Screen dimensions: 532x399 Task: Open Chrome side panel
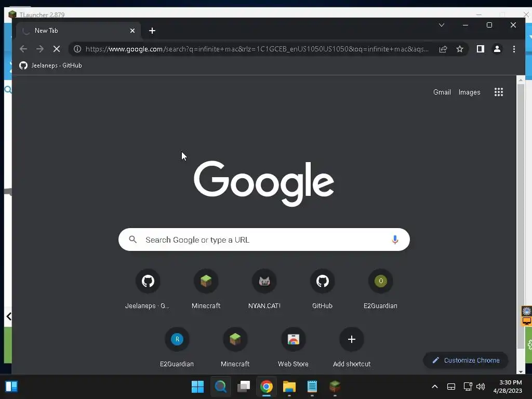coord(481,49)
